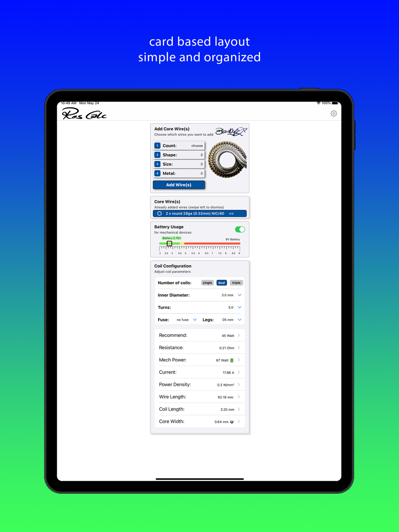The image size is (399, 532).
Task: Tap step number 1 badge
Action: (x=157, y=146)
